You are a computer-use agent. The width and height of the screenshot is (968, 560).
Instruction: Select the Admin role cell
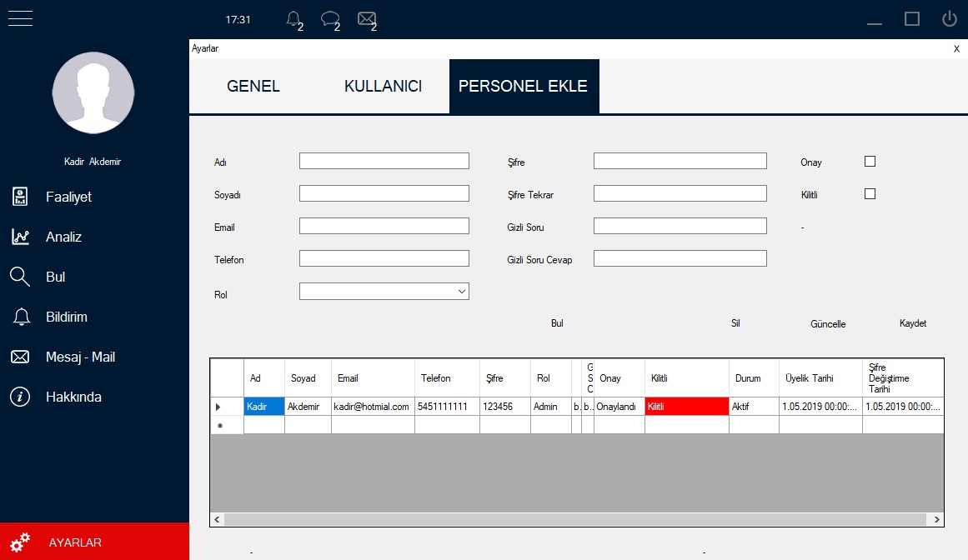[x=551, y=407]
